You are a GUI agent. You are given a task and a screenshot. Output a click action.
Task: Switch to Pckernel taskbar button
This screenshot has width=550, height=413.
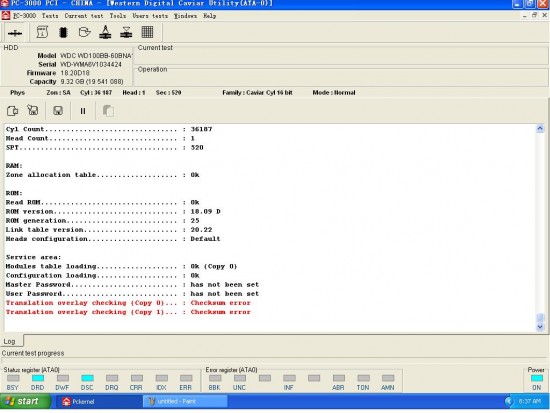pyautogui.click(x=98, y=401)
